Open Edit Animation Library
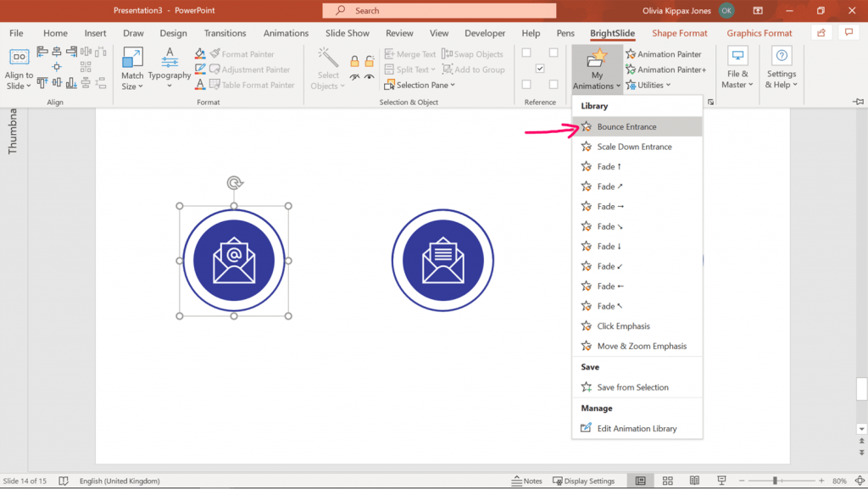This screenshot has height=489, width=868. pyautogui.click(x=637, y=428)
